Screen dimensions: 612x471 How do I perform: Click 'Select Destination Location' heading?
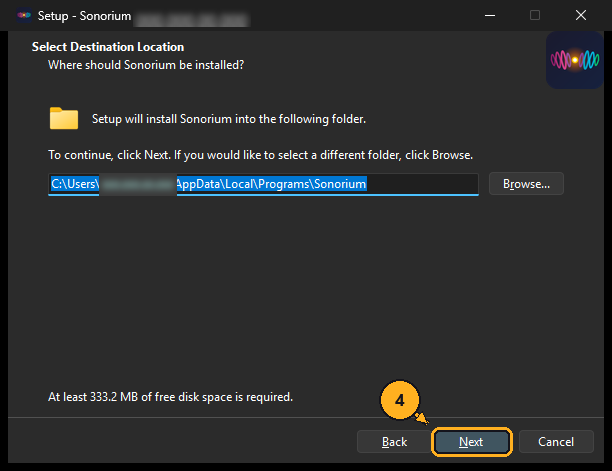[x=108, y=47]
